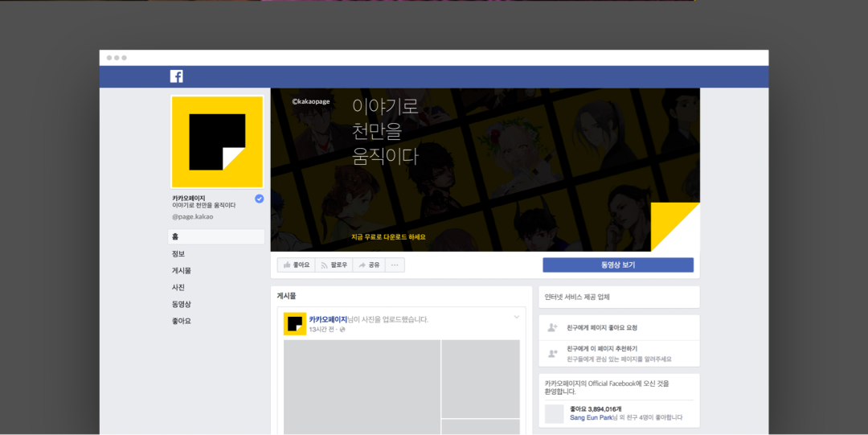
Task: Select the 게시물 sidebar tab
Action: (182, 270)
